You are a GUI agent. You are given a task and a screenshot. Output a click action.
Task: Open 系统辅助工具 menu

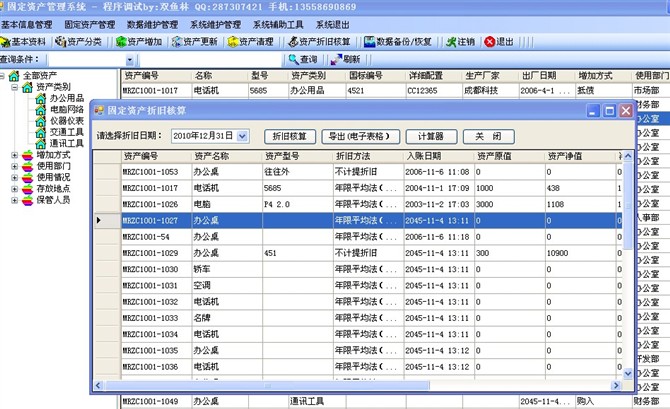click(278, 25)
